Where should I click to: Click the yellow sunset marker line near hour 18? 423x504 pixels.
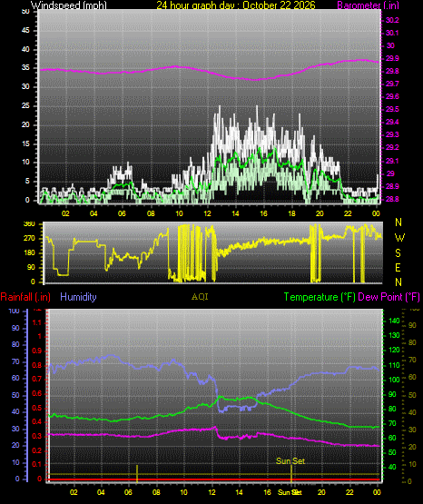pyautogui.click(x=291, y=473)
